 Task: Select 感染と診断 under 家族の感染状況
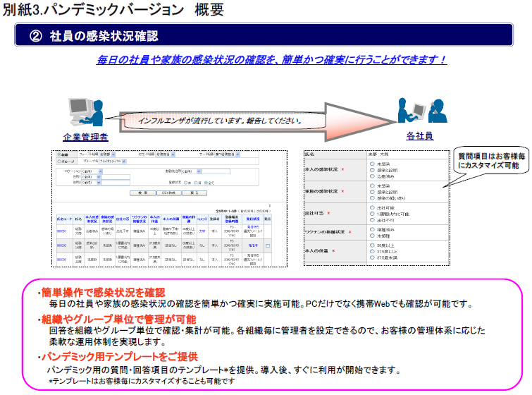click(372, 192)
